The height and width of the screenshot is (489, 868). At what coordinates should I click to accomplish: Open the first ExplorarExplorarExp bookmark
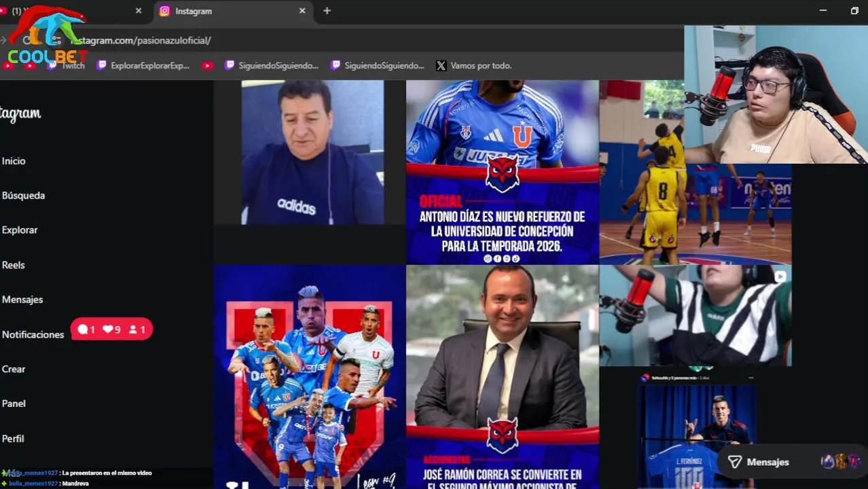point(143,66)
